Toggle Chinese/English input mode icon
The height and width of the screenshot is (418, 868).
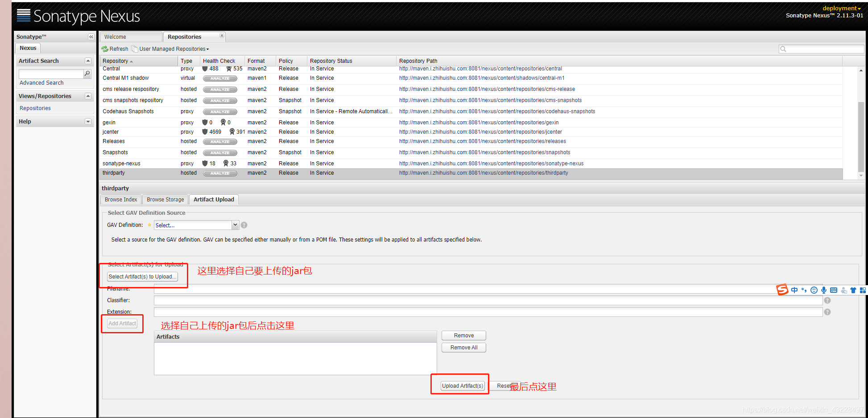(x=794, y=290)
